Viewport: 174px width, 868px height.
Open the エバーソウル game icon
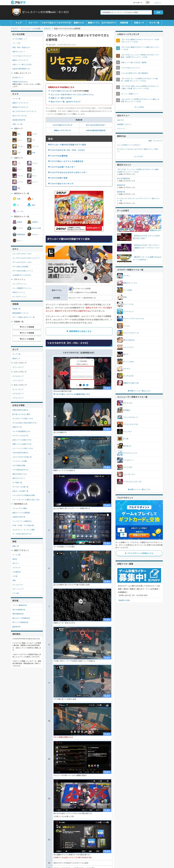(120, 304)
